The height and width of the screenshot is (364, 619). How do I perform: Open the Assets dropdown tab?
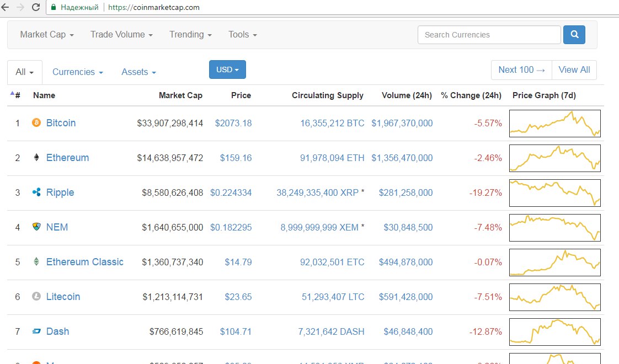pos(138,72)
